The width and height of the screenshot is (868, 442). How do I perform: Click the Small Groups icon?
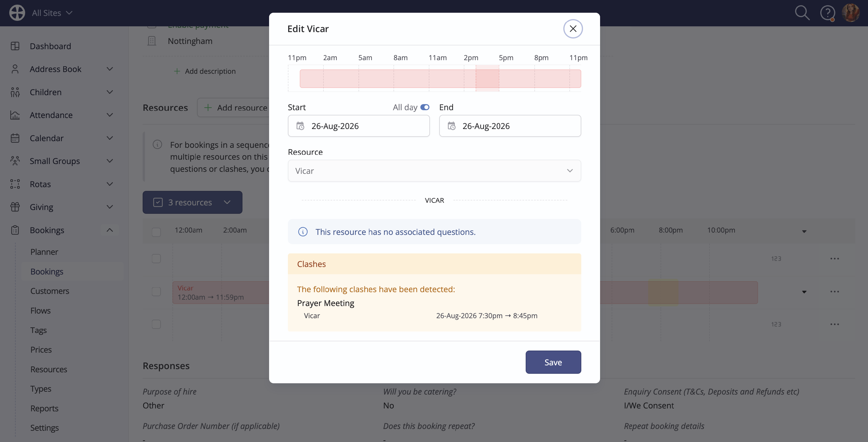point(15,161)
